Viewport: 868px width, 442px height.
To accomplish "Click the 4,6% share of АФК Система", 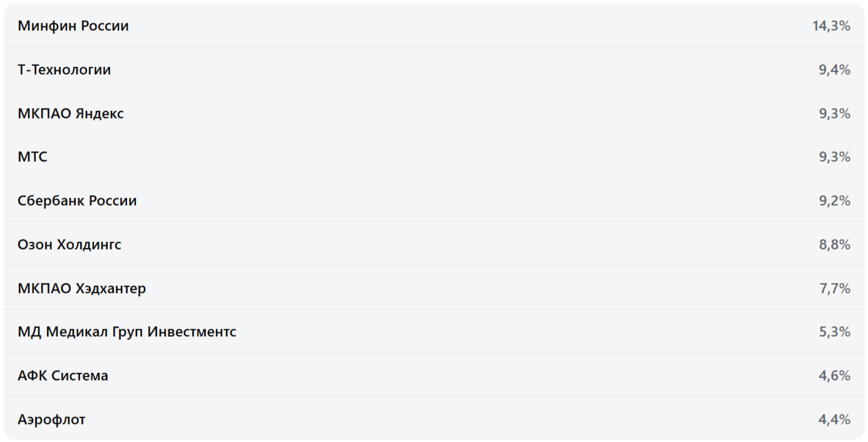I will [x=834, y=376].
